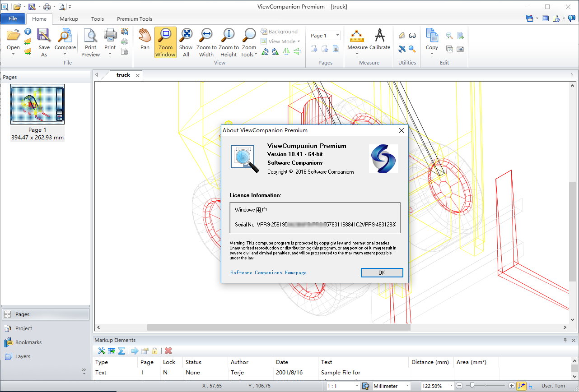This screenshot has width=579, height=392.
Task: Expand the Measure dropdown arrow
Action: tap(357, 54)
